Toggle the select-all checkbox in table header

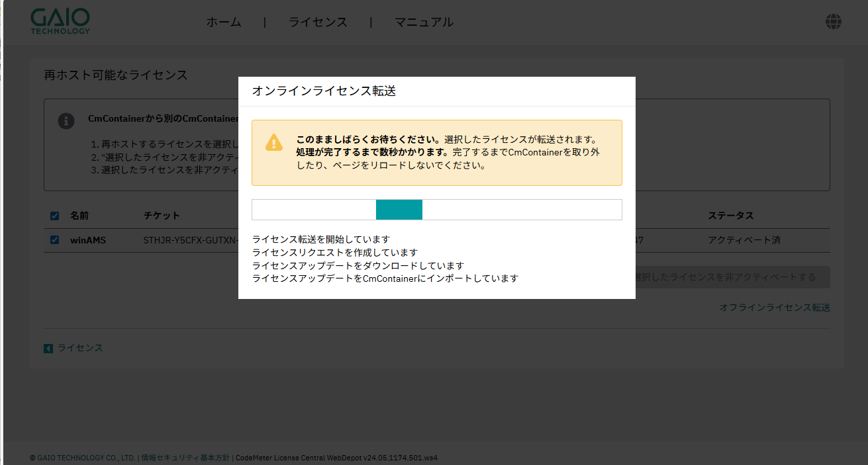(x=54, y=216)
